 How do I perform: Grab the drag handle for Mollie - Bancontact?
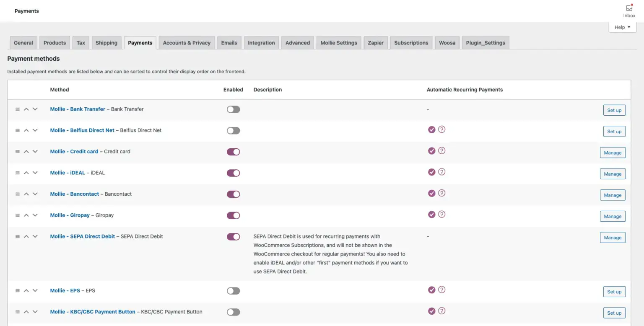pyautogui.click(x=18, y=194)
